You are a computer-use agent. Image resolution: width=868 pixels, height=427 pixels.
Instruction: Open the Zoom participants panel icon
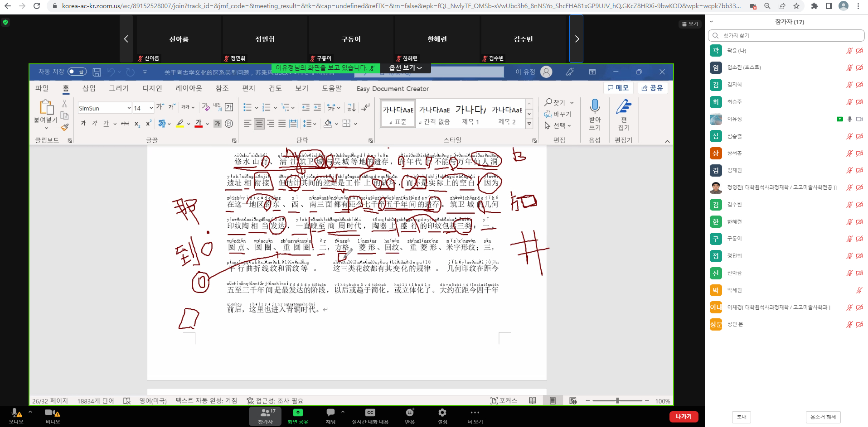tap(266, 413)
